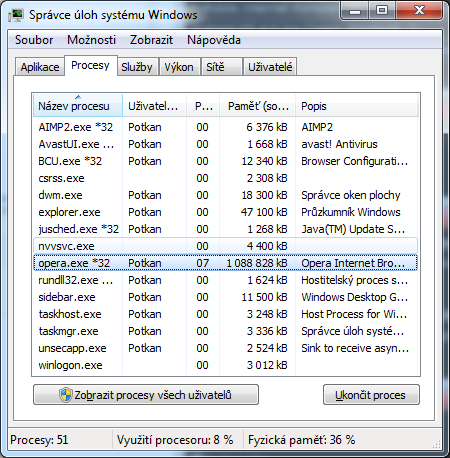This screenshot has width=450, height=458.
Task: Click Ukončit proces button
Action: (x=371, y=395)
